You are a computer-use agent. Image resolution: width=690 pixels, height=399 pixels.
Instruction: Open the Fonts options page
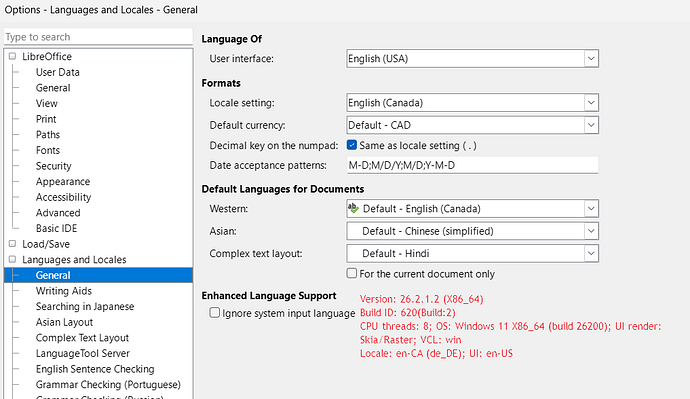[48, 150]
